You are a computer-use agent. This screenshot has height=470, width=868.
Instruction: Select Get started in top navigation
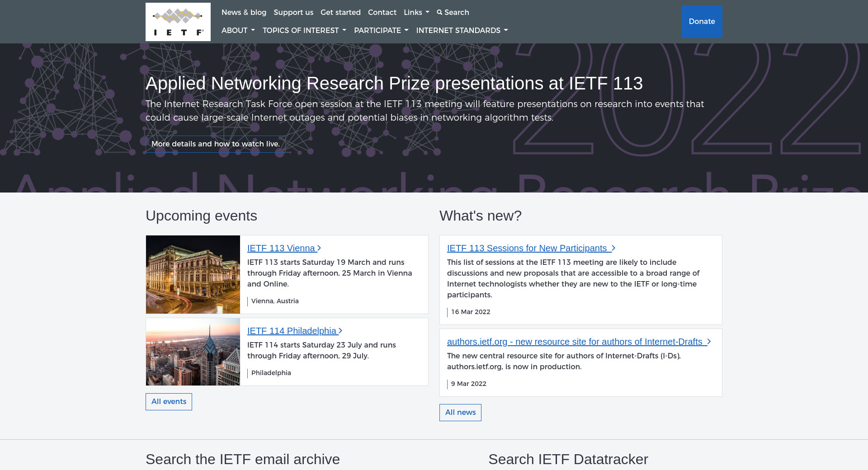coord(340,13)
